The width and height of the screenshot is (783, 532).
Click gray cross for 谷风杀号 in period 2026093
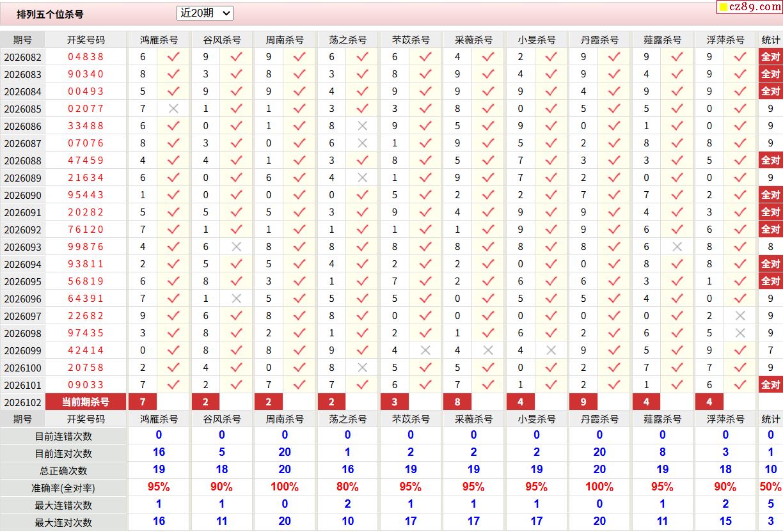(x=237, y=247)
